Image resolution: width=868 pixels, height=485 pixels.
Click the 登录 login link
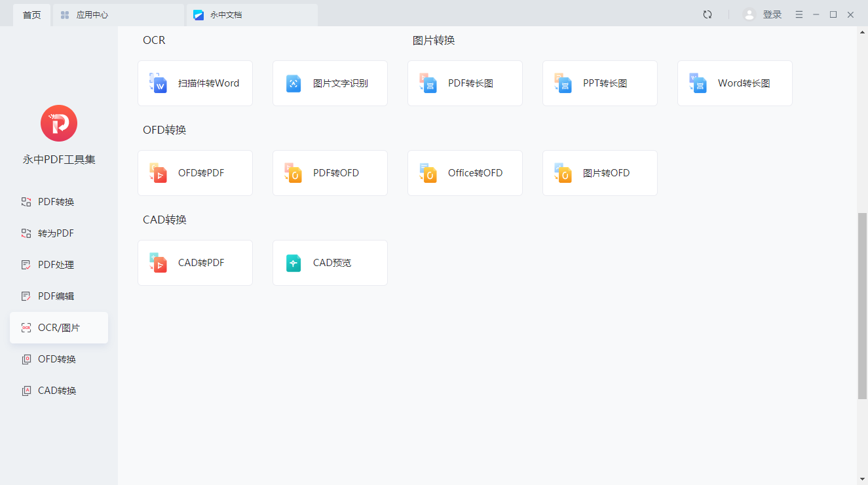771,14
